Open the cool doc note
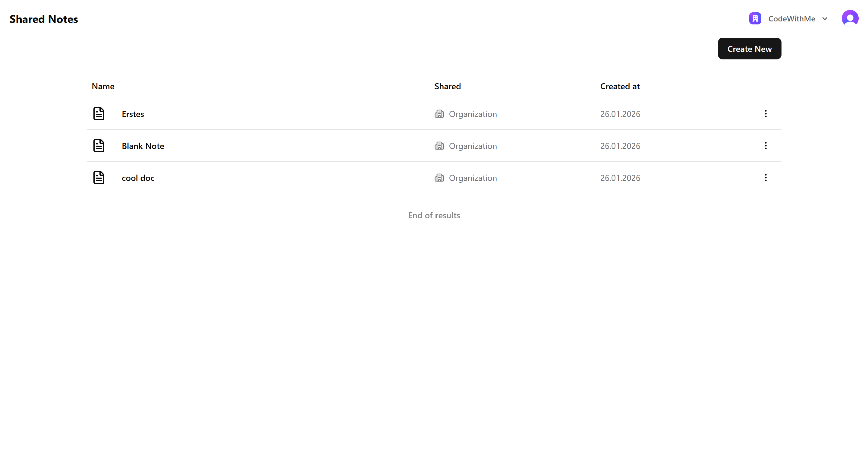This screenshot has height=458, width=868. pos(138,178)
